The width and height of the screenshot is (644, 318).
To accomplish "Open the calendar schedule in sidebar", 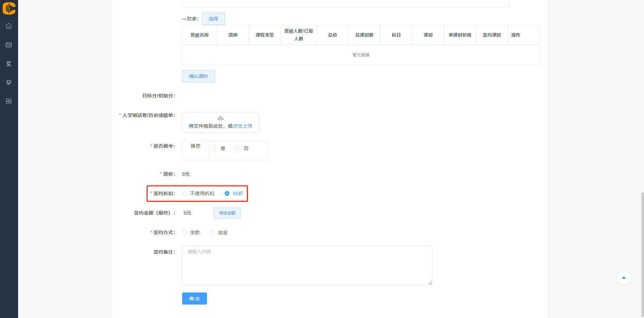I will tap(9, 45).
